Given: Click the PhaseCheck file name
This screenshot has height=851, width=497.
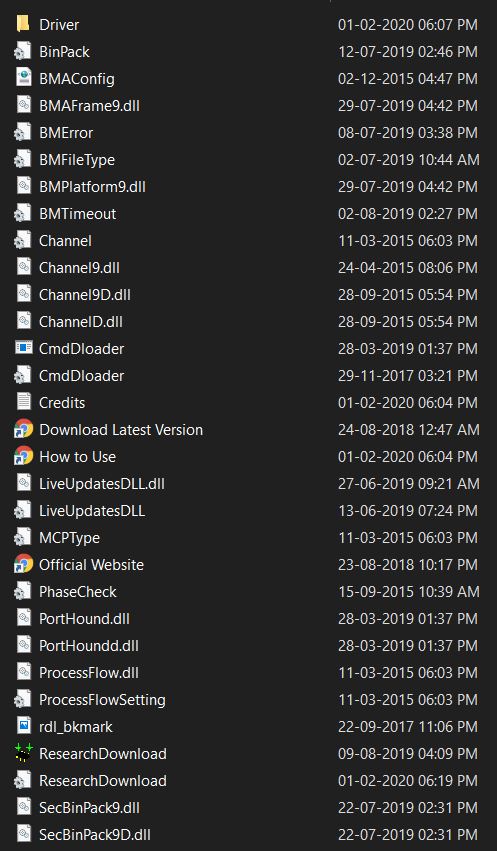Looking at the screenshot, I should 78,592.
